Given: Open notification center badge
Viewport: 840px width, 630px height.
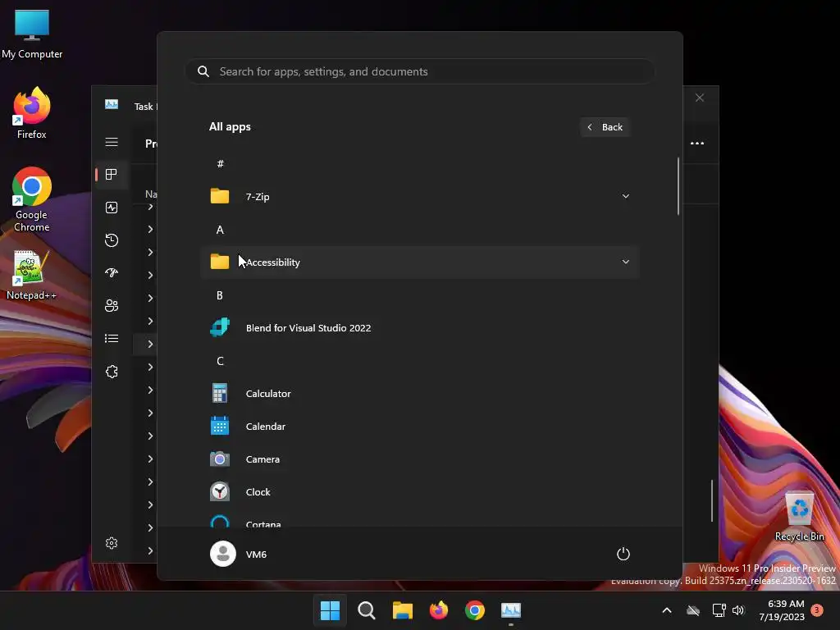Looking at the screenshot, I should point(817,609).
